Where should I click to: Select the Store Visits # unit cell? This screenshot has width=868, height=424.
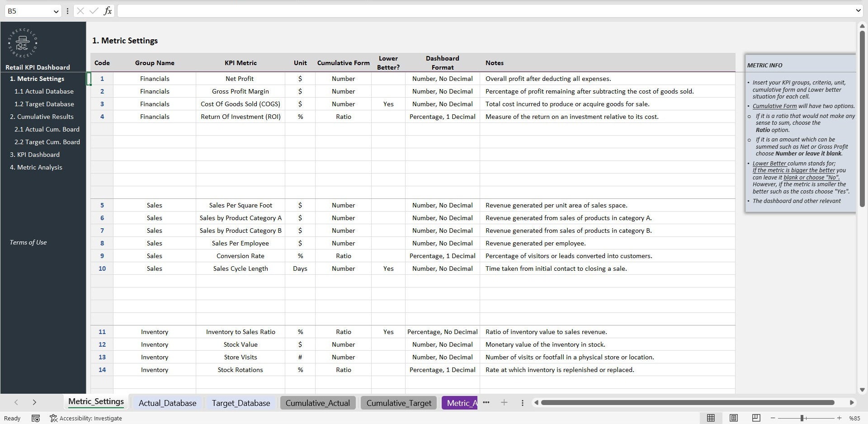pos(300,357)
